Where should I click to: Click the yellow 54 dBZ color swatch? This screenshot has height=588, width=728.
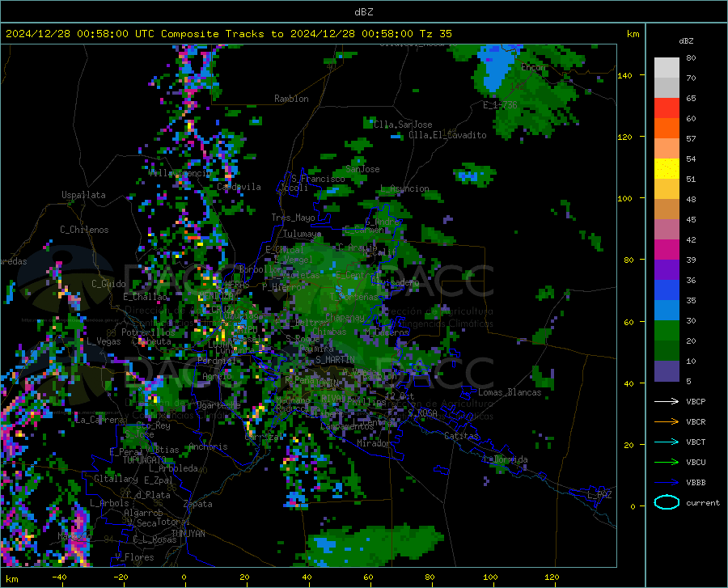(x=667, y=169)
